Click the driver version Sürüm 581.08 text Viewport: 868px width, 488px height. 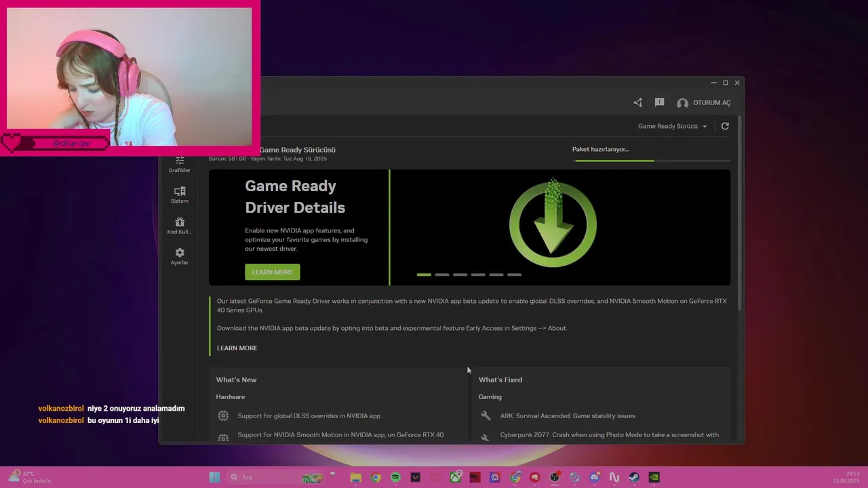[267, 159]
